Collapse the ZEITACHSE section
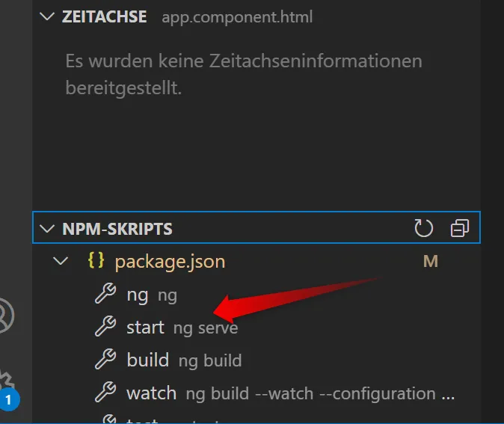 (x=47, y=16)
